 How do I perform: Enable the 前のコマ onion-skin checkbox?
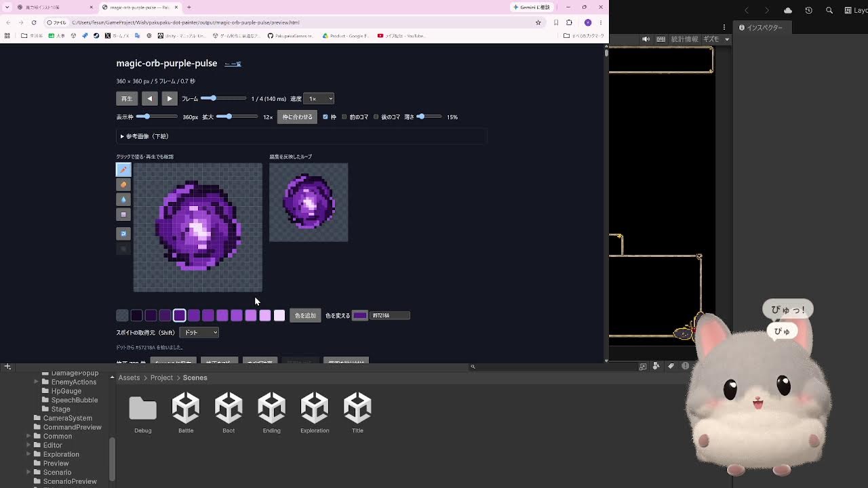344,117
